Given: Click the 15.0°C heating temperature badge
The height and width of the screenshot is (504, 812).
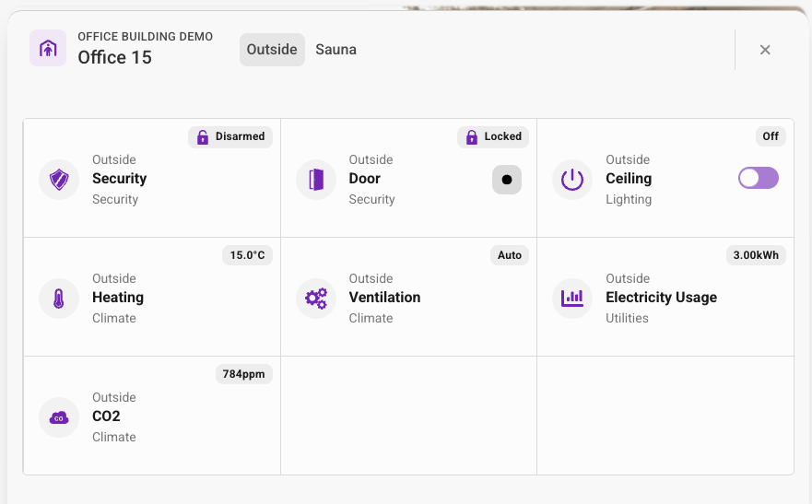Looking at the screenshot, I should [x=248, y=255].
